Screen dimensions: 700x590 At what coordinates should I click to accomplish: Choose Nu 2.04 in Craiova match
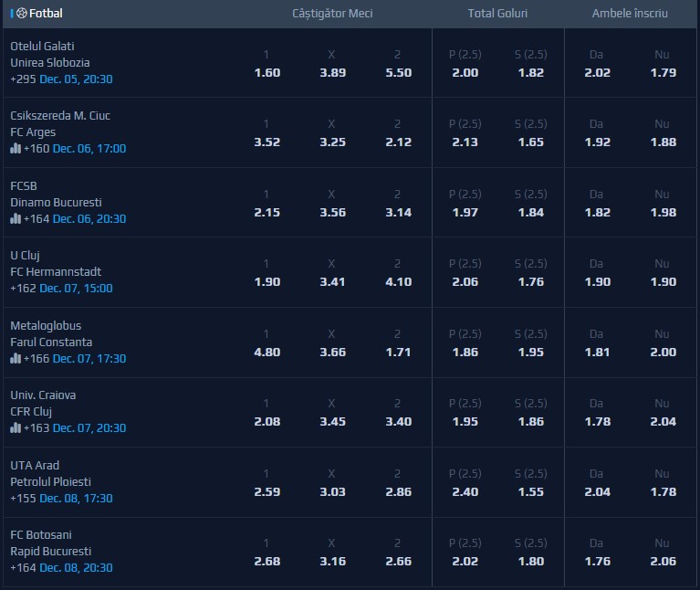pos(663,421)
